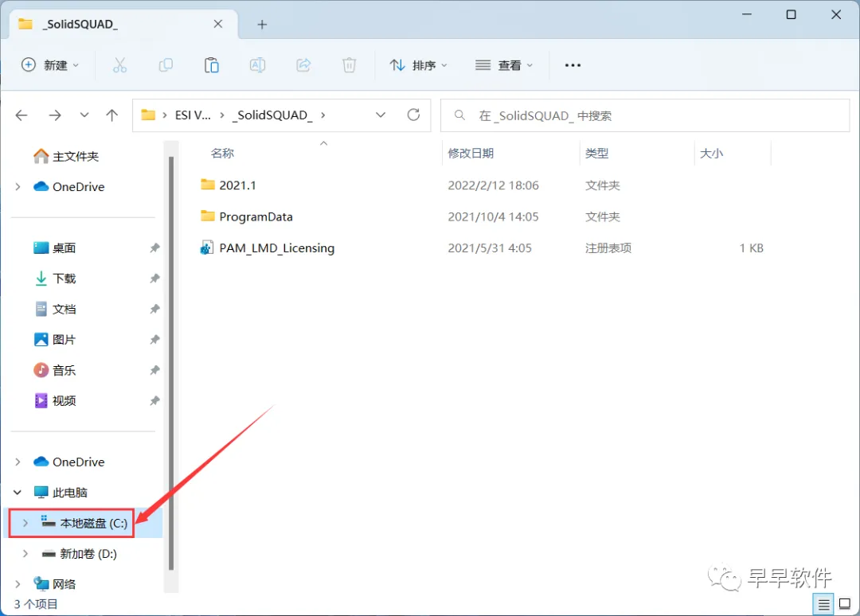Click the Paste clipboard icon
Viewport: 860px width, 616px height.
point(211,65)
